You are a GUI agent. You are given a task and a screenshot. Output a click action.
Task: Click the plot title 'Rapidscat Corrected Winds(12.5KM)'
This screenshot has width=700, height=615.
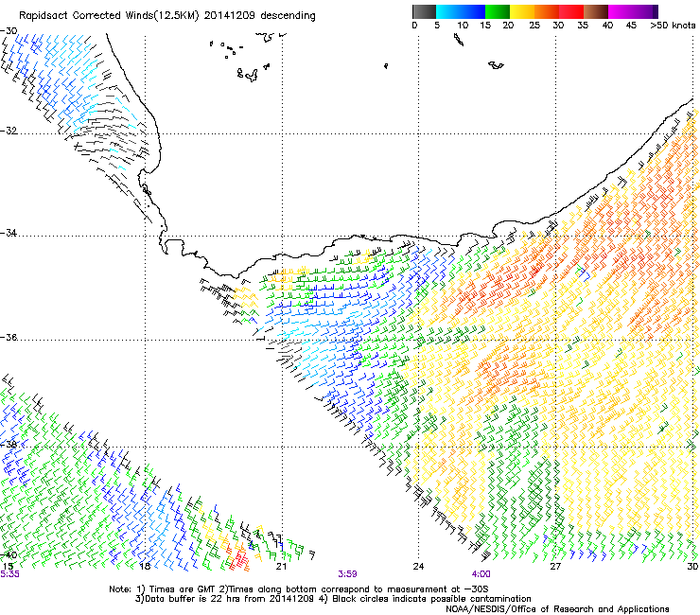(110, 16)
